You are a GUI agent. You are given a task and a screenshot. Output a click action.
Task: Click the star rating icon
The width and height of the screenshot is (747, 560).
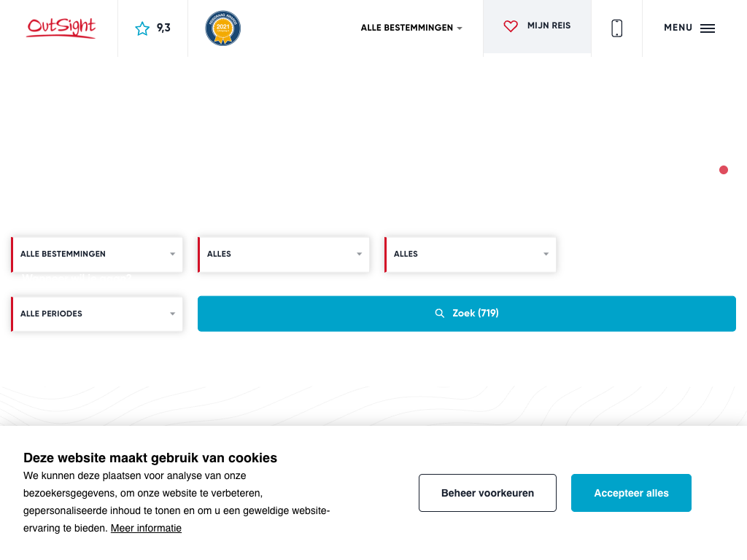[142, 28]
